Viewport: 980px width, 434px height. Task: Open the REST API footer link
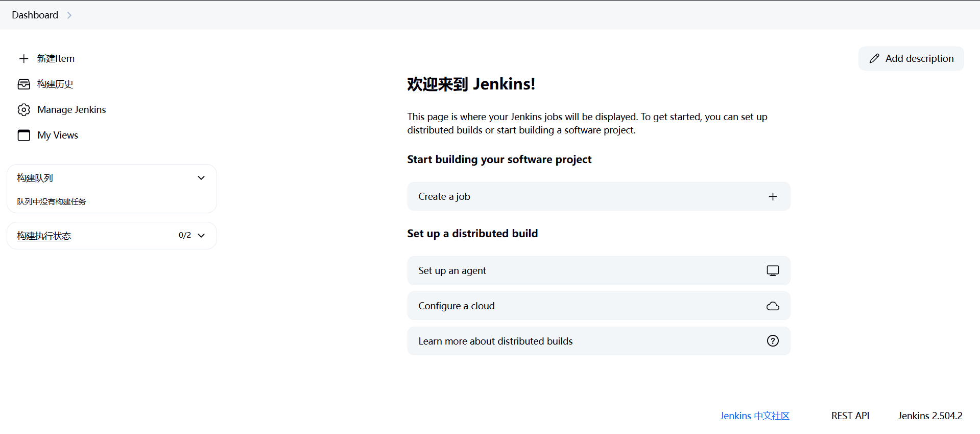pyautogui.click(x=850, y=416)
